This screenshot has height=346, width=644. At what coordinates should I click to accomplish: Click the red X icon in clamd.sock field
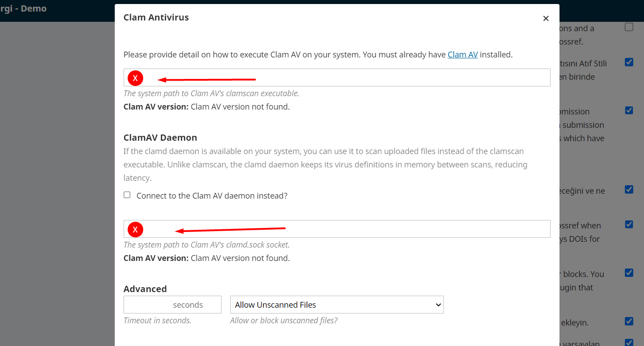pos(135,230)
